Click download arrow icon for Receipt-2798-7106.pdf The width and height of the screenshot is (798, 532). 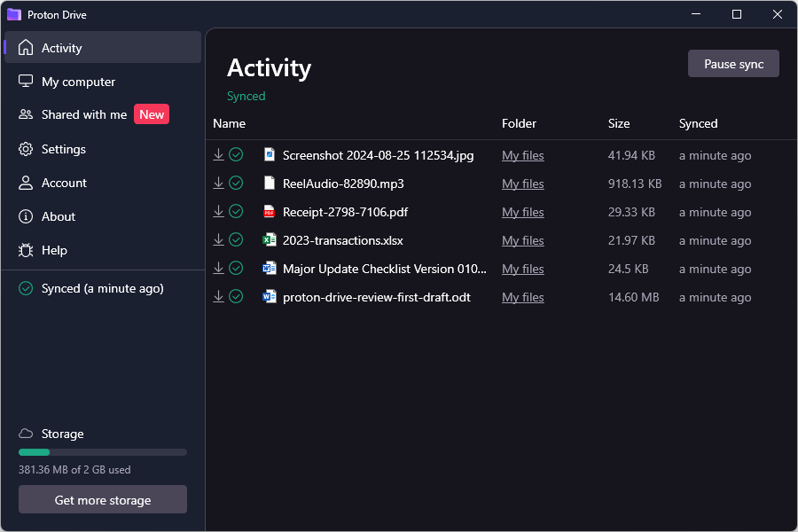point(218,211)
